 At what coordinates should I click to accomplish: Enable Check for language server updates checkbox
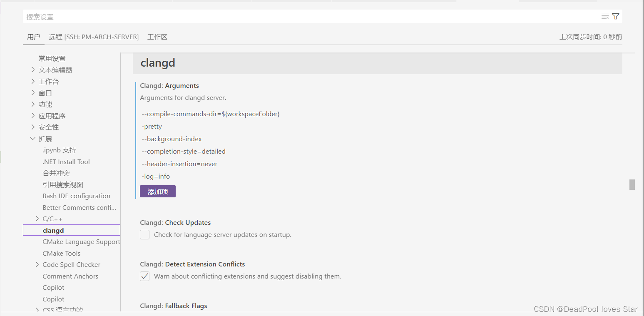pos(144,235)
